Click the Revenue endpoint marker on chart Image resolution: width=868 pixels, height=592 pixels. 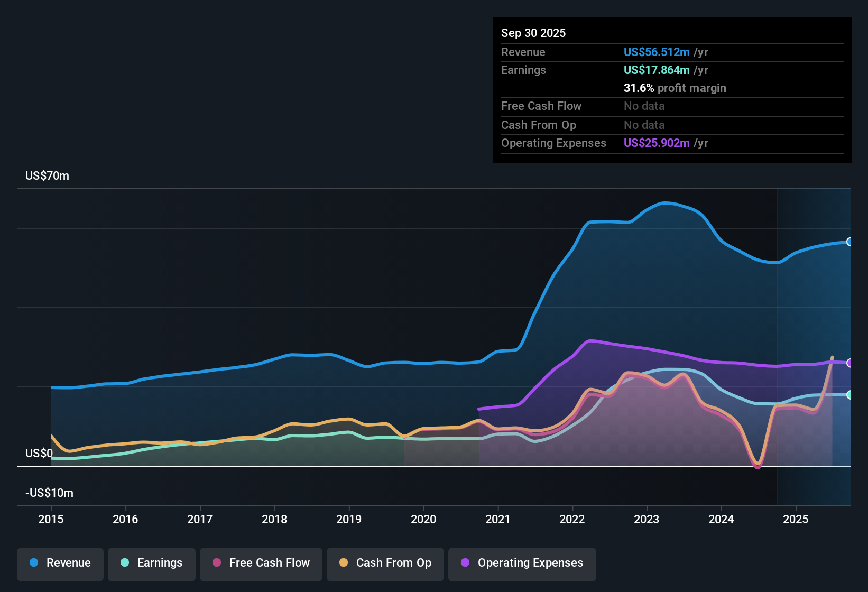pos(849,242)
